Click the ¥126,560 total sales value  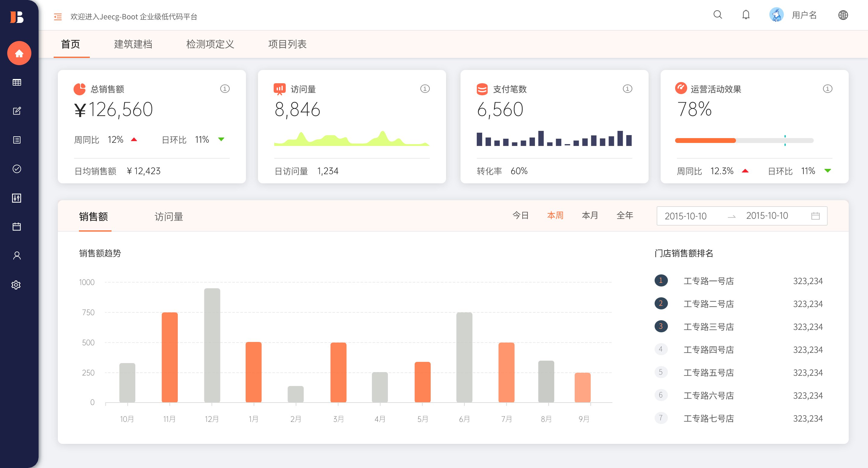pos(114,109)
